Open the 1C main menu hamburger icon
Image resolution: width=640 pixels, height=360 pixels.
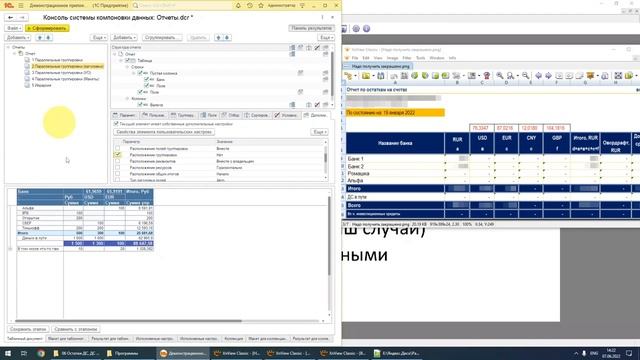[x=21, y=5]
